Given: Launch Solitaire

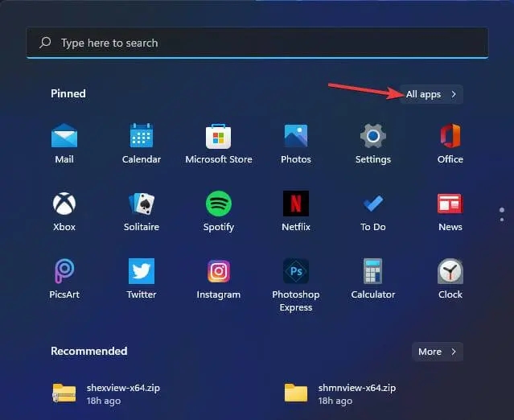Looking at the screenshot, I should [142, 212].
